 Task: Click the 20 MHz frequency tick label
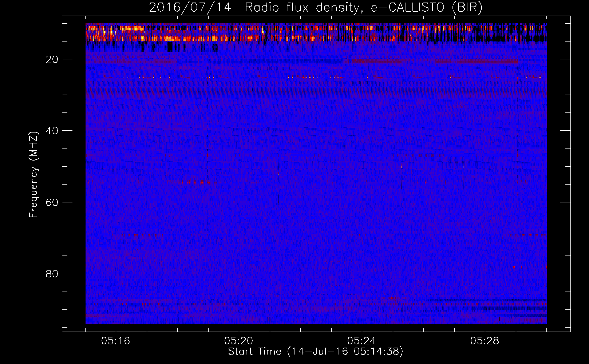pos(53,59)
